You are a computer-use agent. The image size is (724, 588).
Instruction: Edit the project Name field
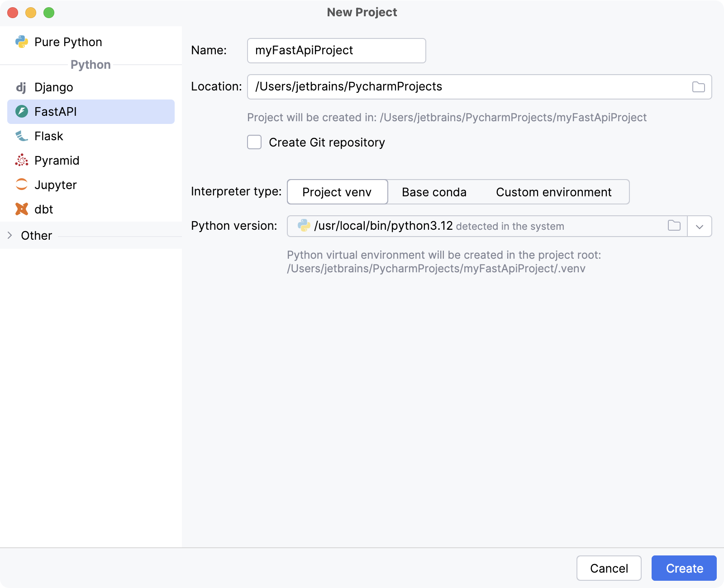pyautogui.click(x=336, y=50)
